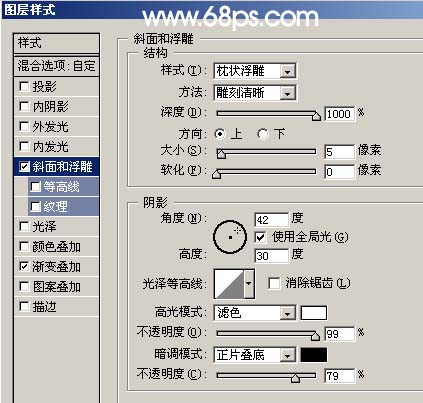The height and width of the screenshot is (403, 423).
Task: Click highlight opacity field showing 99
Action: coord(339,334)
